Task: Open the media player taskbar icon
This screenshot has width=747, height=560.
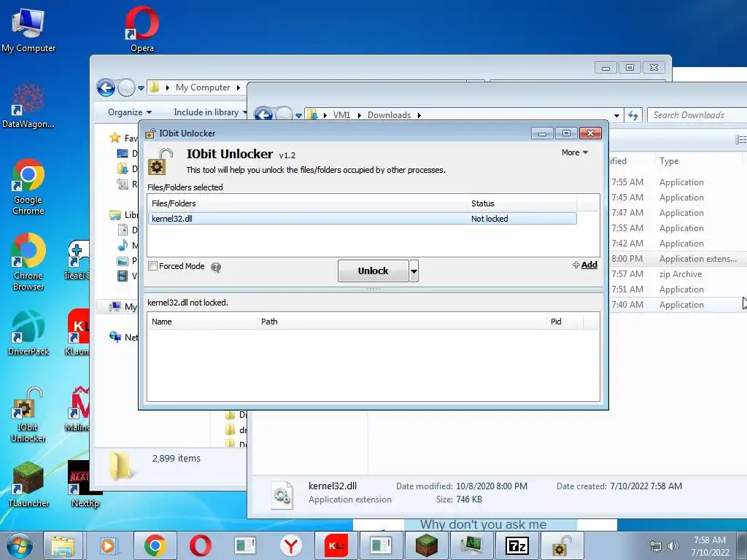Action: pyautogui.click(x=109, y=545)
